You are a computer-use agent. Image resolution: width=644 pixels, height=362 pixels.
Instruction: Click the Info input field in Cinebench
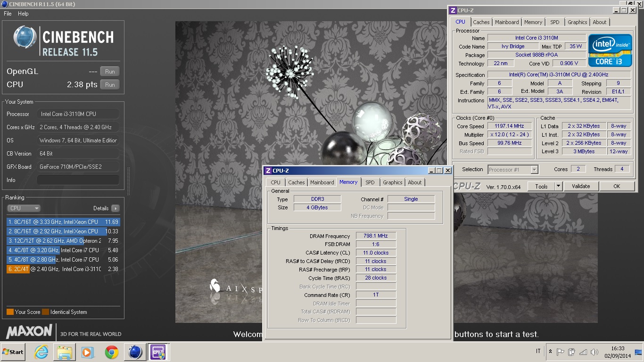coord(78,180)
